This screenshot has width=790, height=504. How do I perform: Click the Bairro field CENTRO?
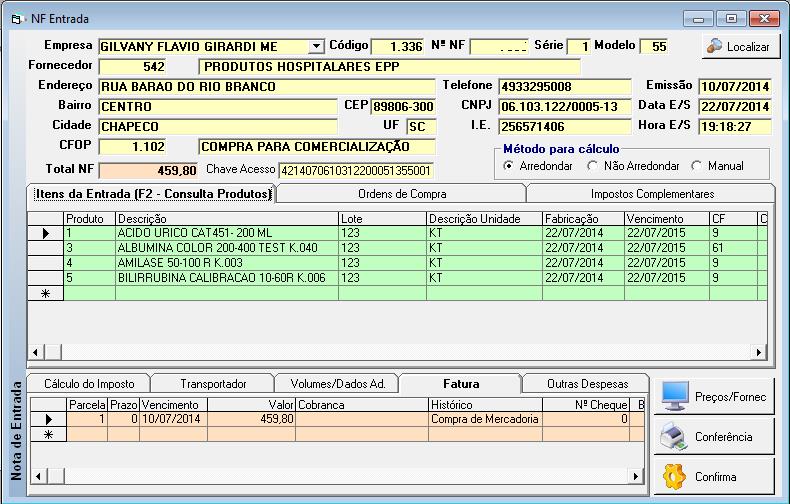218,107
